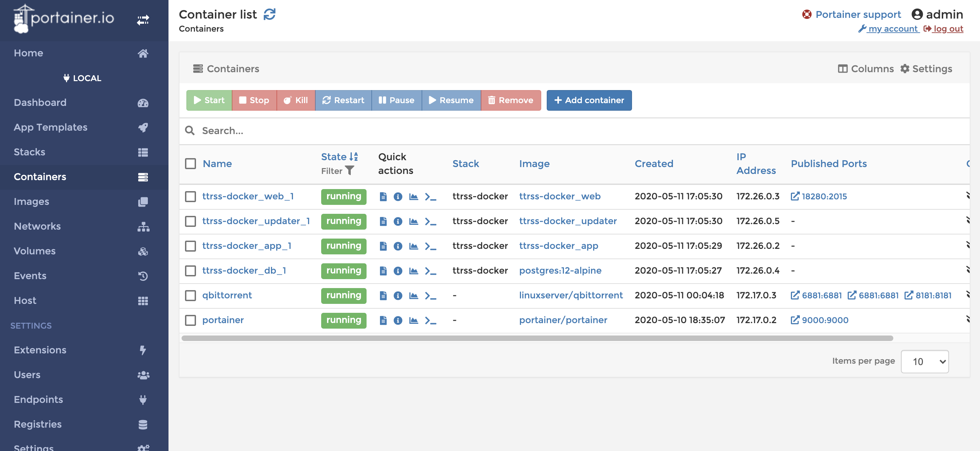Open Volumes from the sidebar
The image size is (980, 451).
click(35, 251)
